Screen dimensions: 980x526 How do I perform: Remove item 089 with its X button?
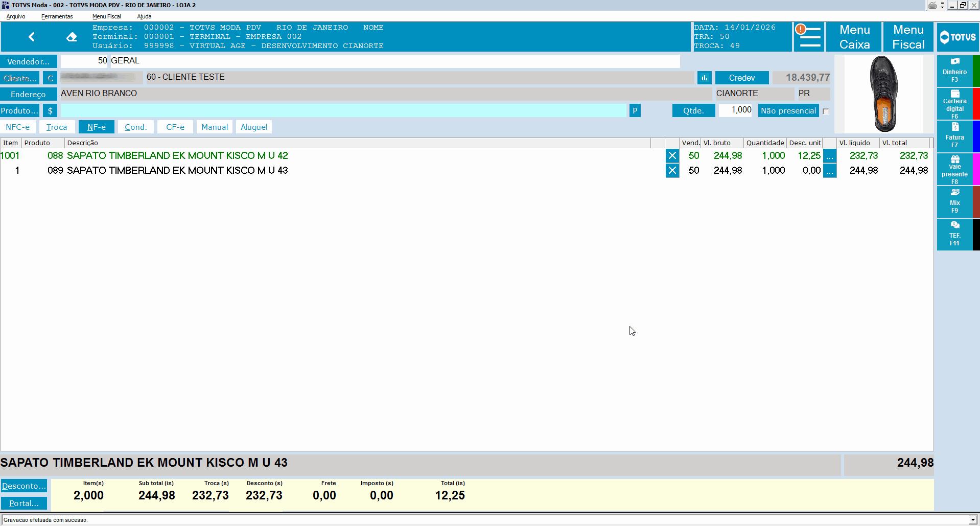(x=672, y=171)
